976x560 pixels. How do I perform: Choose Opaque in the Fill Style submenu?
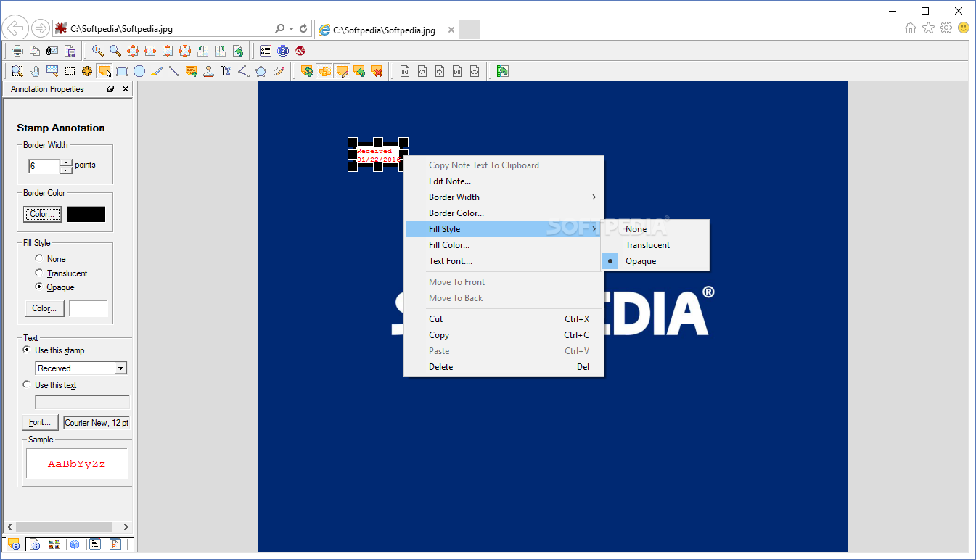click(x=655, y=261)
